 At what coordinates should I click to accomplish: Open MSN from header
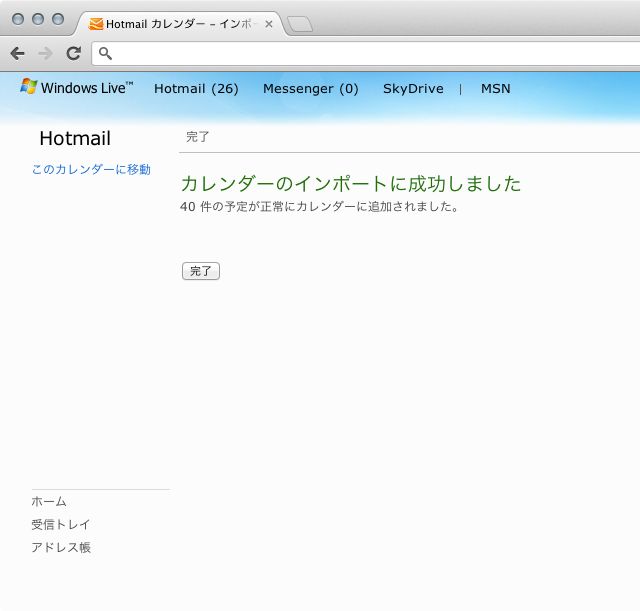tap(496, 89)
